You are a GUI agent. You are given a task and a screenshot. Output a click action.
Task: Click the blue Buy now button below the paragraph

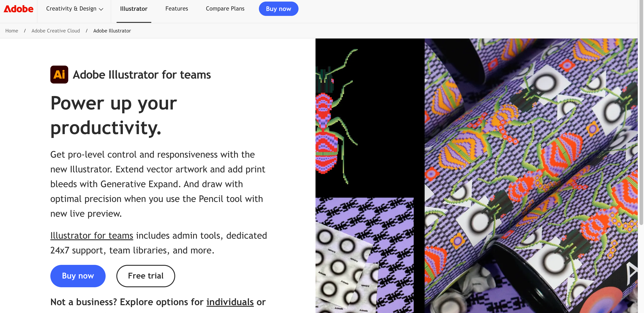pos(78,276)
